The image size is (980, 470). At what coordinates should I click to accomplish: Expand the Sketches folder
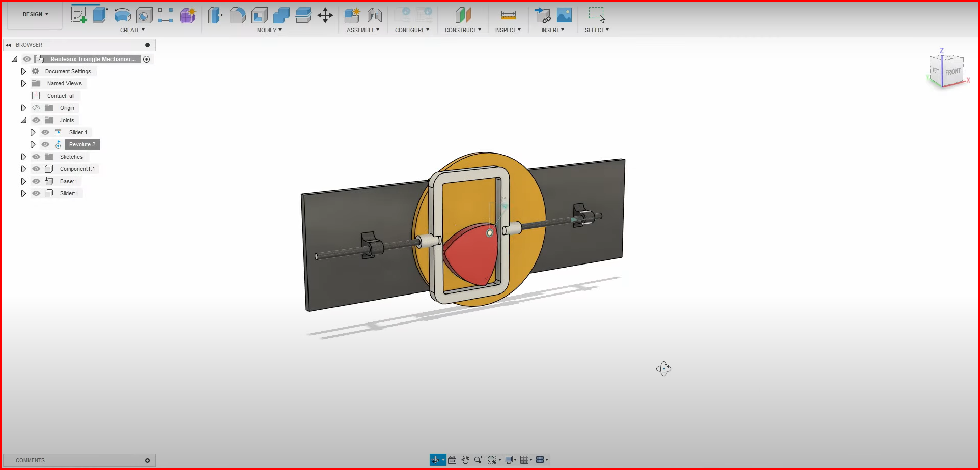tap(23, 157)
